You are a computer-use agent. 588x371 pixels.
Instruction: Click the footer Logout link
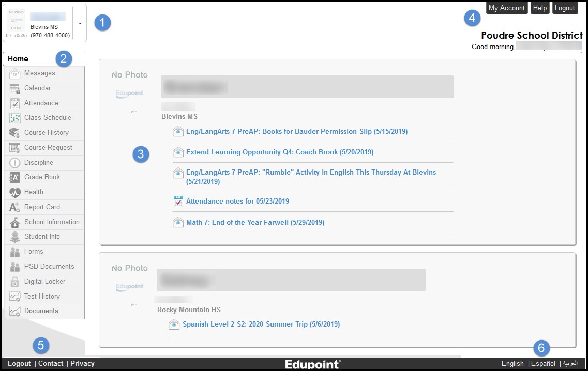(x=19, y=363)
